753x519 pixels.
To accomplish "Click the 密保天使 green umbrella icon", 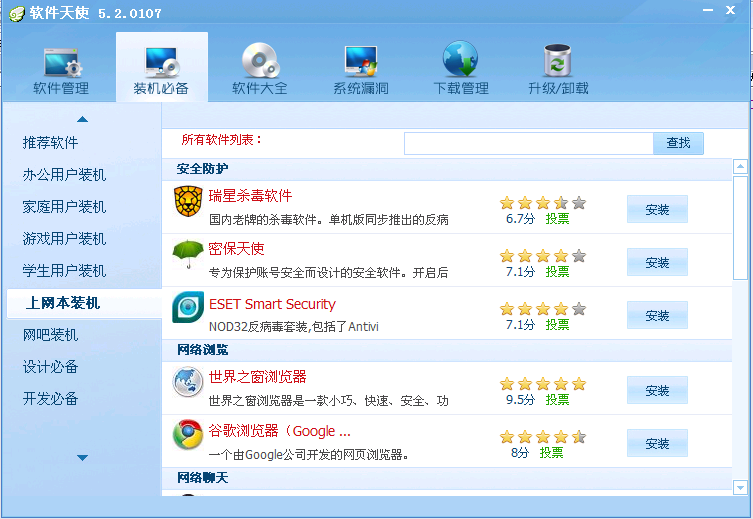I will pos(188,254).
